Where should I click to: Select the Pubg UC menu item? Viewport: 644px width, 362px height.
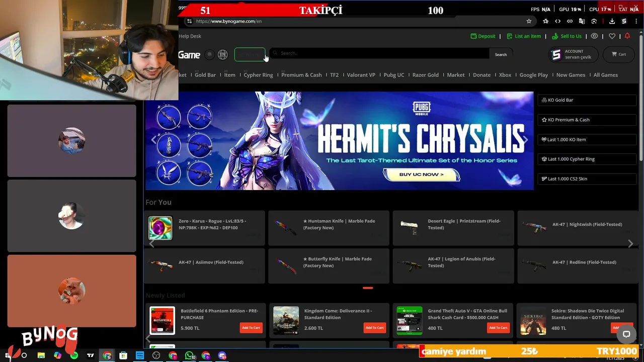(x=394, y=75)
